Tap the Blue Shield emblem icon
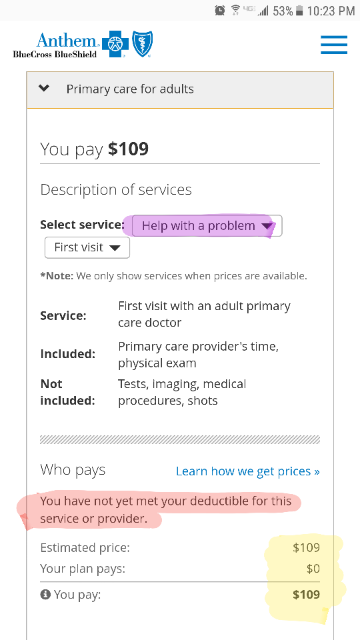 tap(142, 44)
